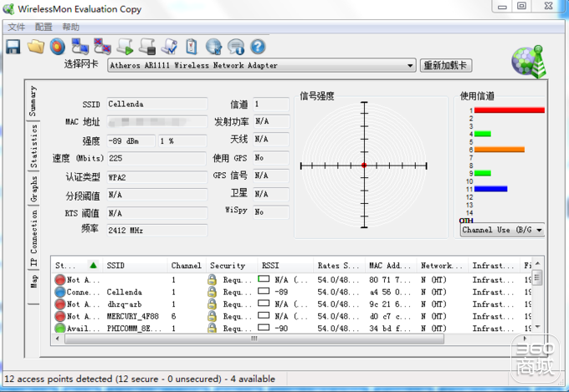Switch to the Summary tab
The image size is (569, 392).
[x=33, y=101]
